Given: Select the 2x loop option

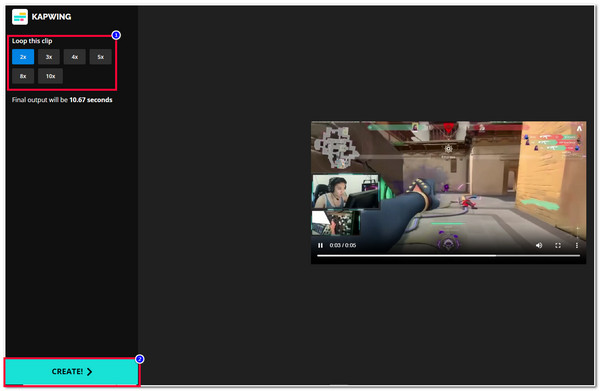Looking at the screenshot, I should coord(23,57).
